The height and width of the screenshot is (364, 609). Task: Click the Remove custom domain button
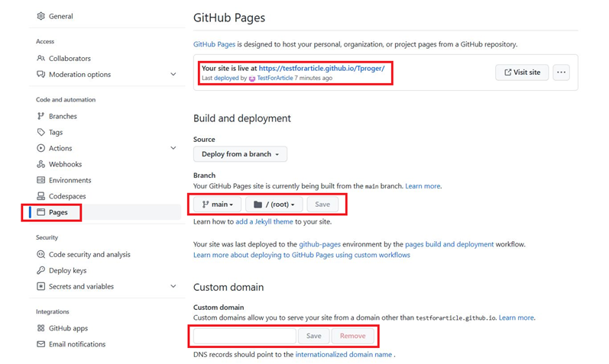pos(353,336)
